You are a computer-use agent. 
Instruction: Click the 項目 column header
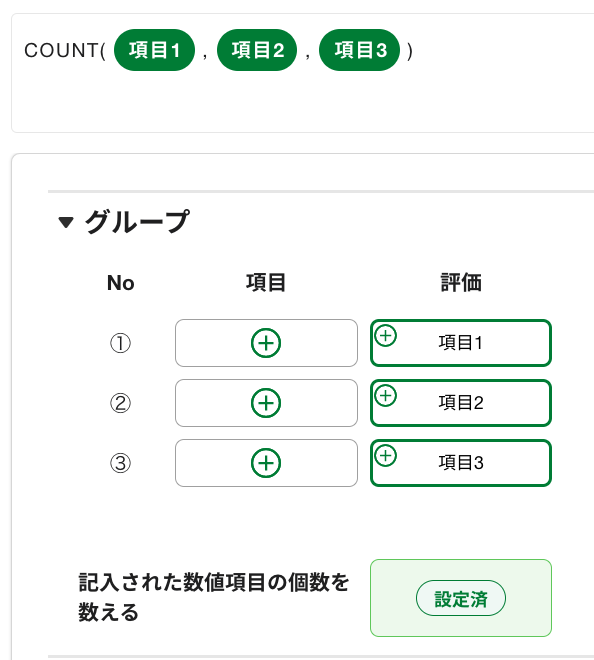(x=266, y=282)
